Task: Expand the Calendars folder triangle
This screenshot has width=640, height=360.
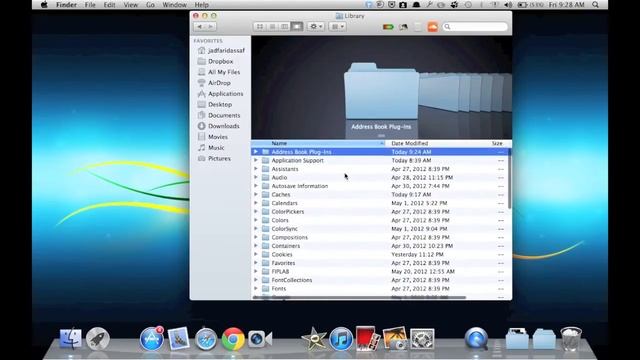Action: [256, 203]
